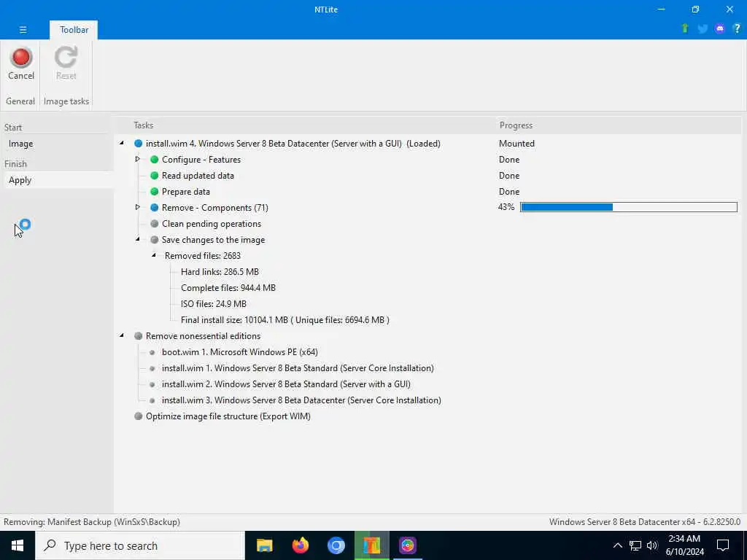Select the Complete files: 944.4 MB row
This screenshot has height=560, width=747.
coord(228,288)
